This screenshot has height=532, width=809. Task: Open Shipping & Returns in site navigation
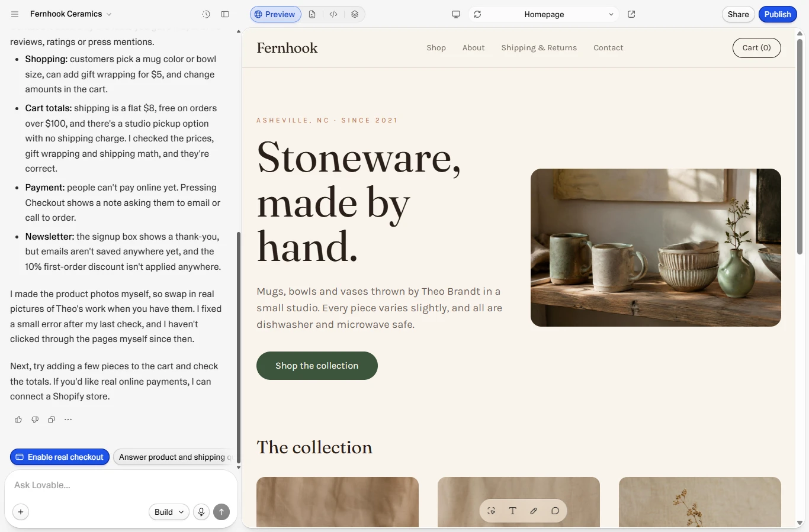[x=539, y=48]
